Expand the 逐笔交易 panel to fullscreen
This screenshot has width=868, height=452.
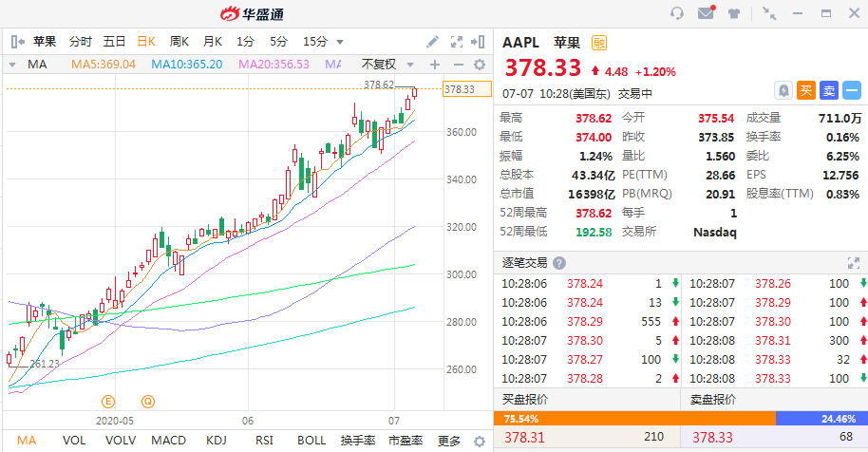[x=852, y=263]
